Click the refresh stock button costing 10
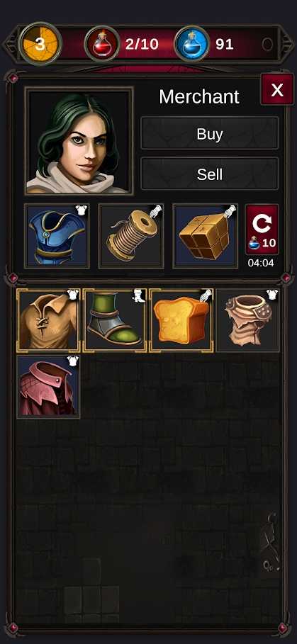297x644 pixels. tap(262, 230)
